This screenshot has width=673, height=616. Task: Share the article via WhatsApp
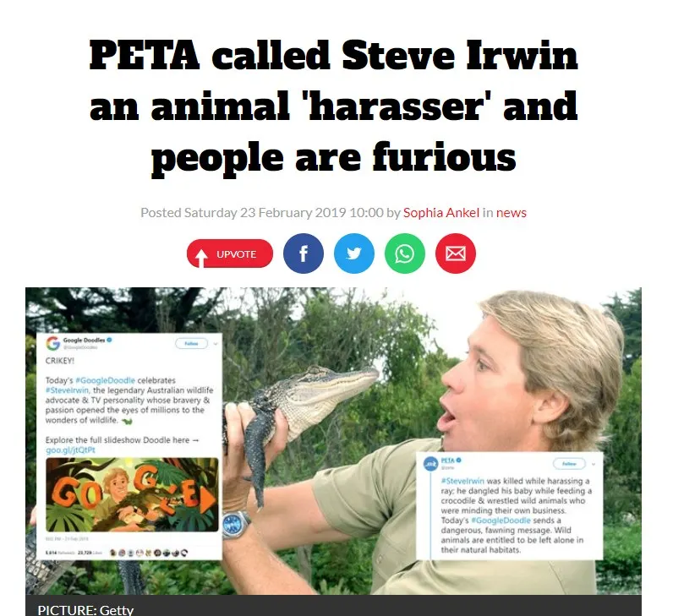pos(405,253)
